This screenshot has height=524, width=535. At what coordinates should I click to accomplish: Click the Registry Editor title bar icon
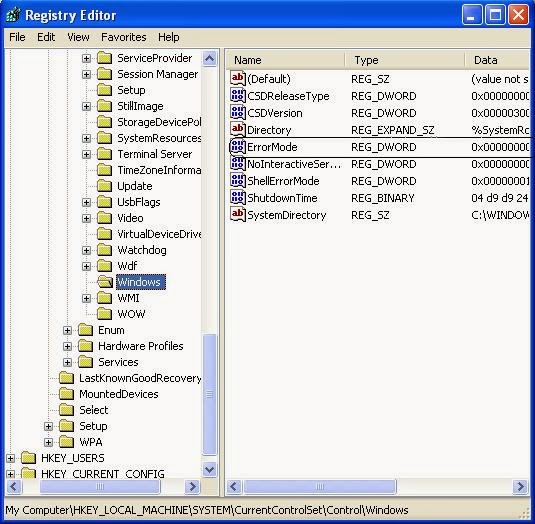(13, 15)
